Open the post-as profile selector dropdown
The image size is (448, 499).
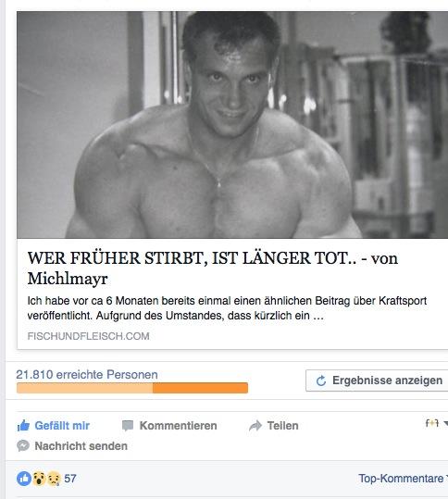[436, 423]
